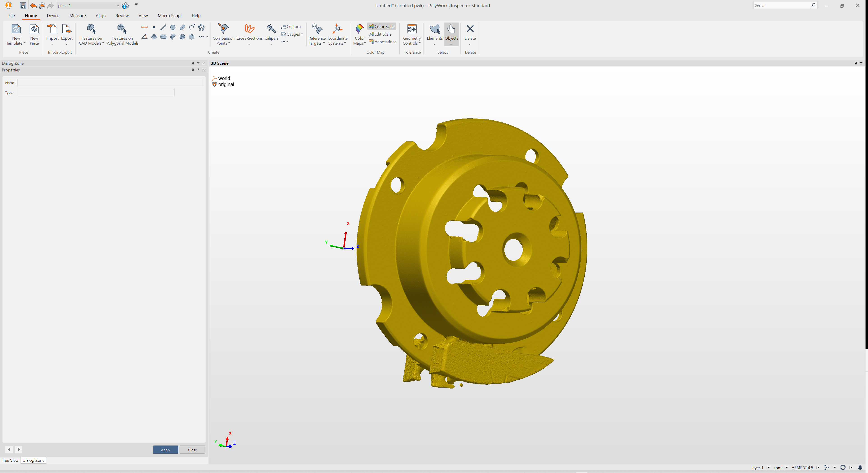Toggle the Color Scale display
Image resolution: width=868 pixels, height=473 pixels.
pos(381,26)
